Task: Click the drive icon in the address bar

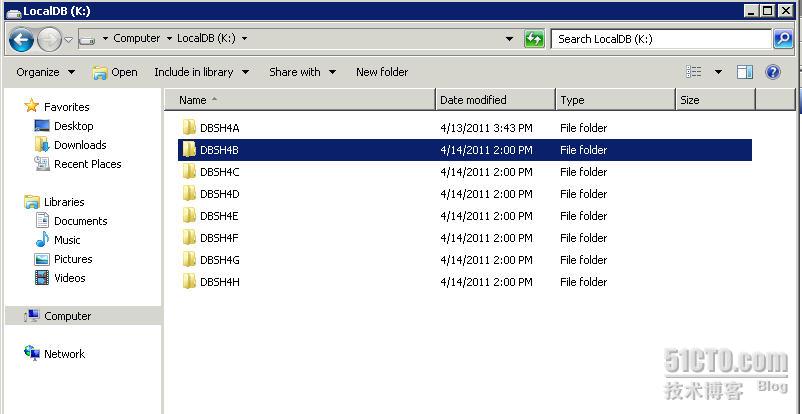Action: 87,39
